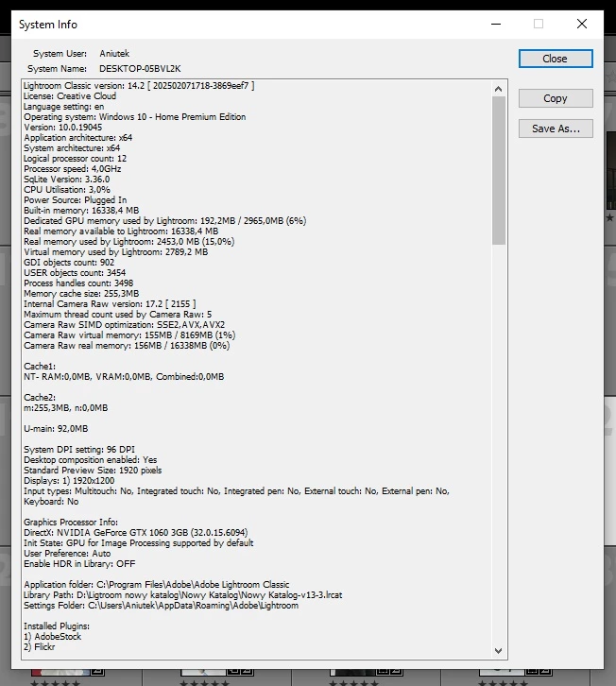Click the scrollbar up arrow
Viewport: 616px width, 686px height.
point(498,89)
